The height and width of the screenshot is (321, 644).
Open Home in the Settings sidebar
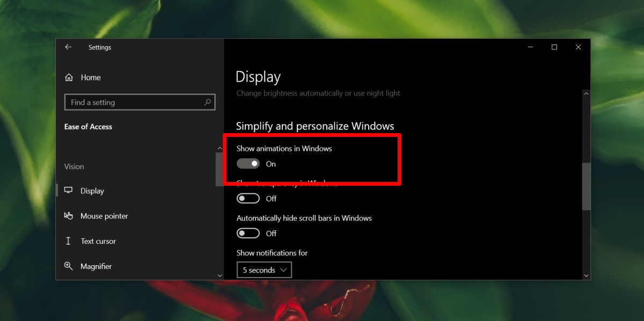(91, 77)
